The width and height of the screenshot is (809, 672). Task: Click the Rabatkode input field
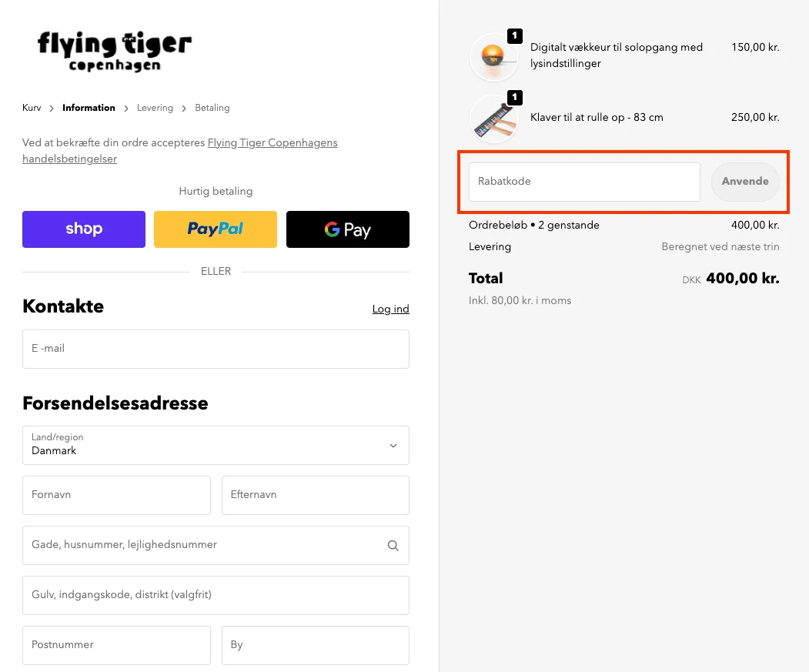point(583,182)
